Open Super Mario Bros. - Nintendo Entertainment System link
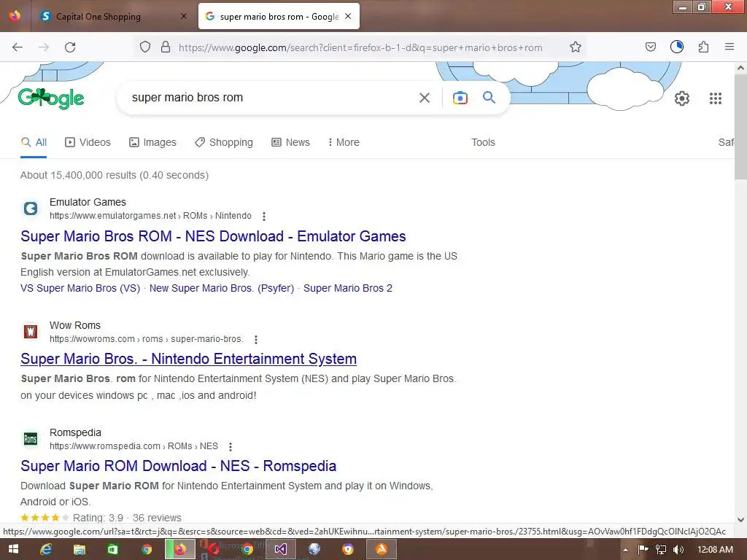The image size is (747, 560). point(189,359)
